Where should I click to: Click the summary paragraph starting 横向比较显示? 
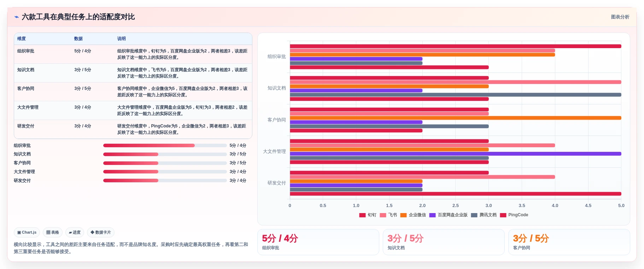131,248
